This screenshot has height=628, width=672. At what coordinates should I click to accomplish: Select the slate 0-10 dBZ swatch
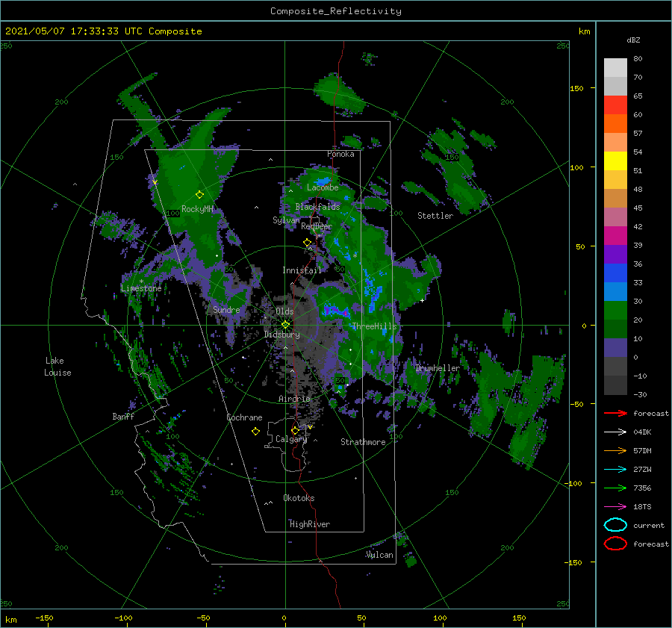[x=615, y=347]
